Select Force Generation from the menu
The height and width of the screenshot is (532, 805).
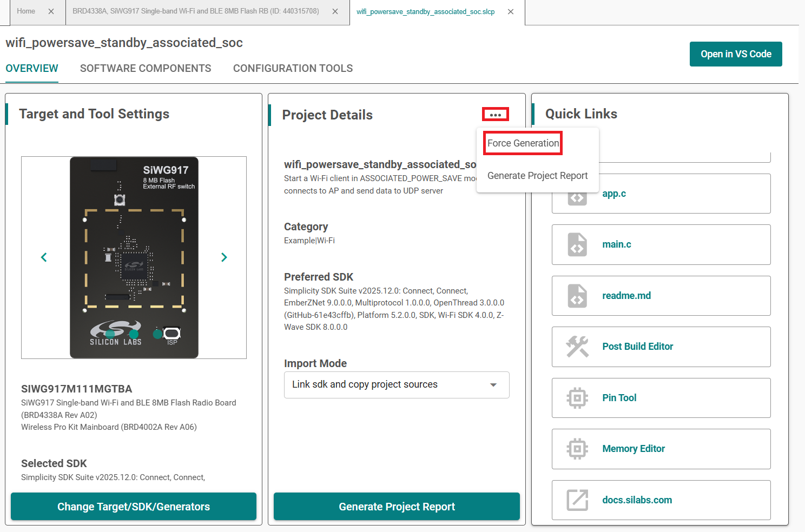pyautogui.click(x=523, y=143)
